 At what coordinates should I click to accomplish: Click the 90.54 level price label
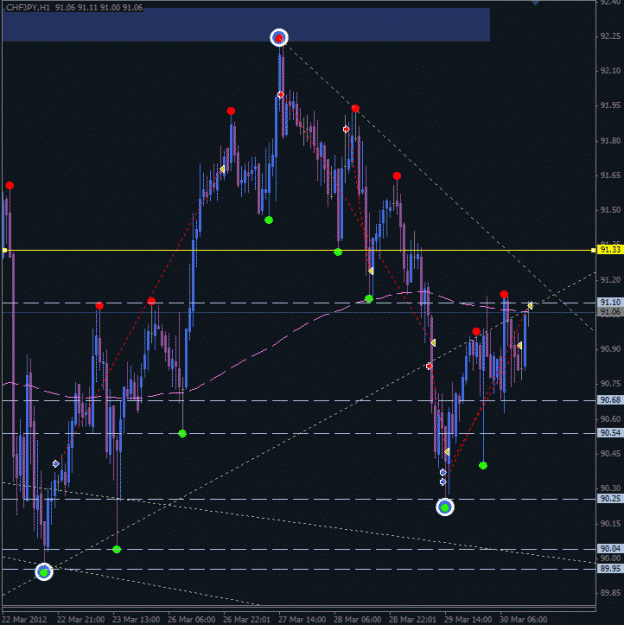coord(610,433)
